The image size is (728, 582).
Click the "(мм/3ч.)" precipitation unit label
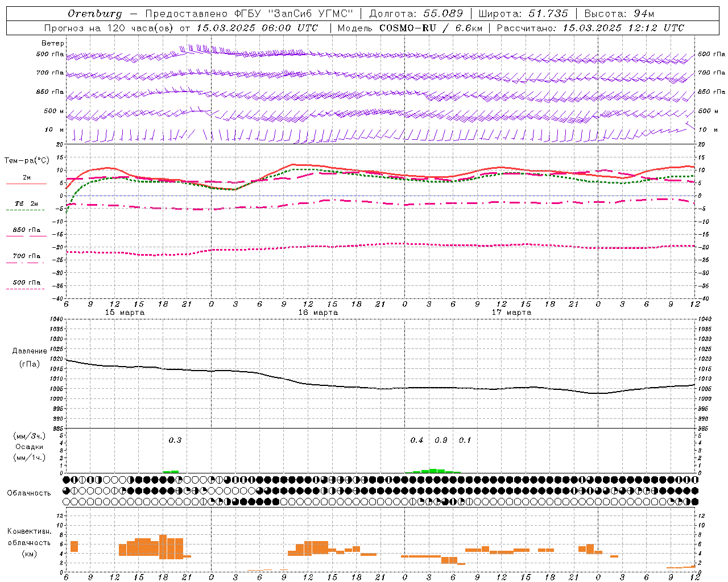30,436
